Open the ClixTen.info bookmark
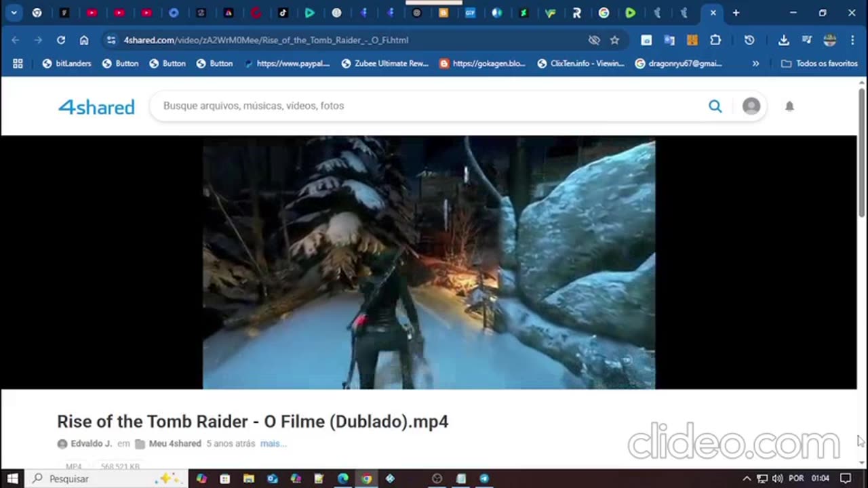Viewport: 868px width, 488px height. coord(580,63)
